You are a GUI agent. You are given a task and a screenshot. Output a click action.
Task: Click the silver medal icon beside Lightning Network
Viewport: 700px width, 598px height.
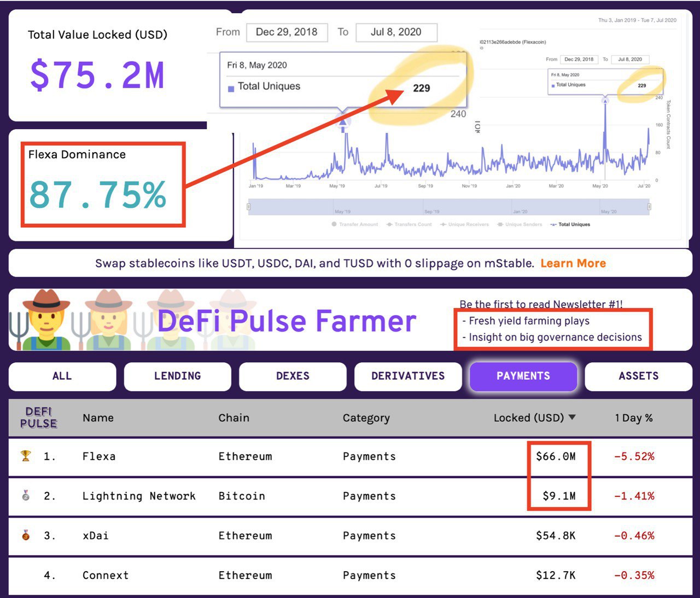26,496
